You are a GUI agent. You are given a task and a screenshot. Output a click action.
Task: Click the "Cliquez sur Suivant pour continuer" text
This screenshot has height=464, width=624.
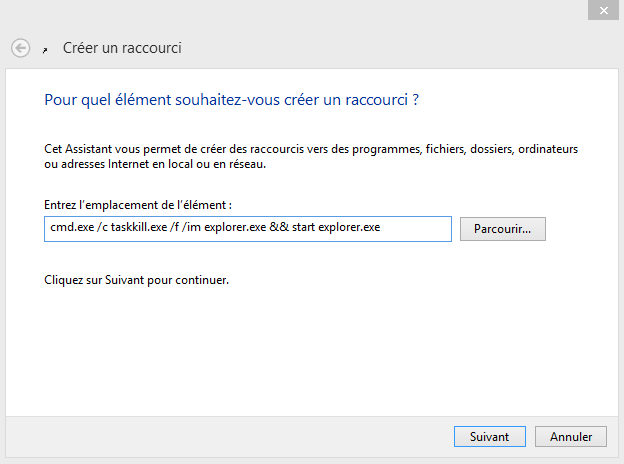136,280
